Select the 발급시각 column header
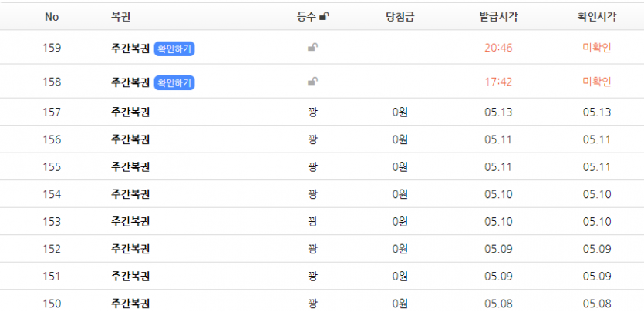Screen dimensions: 644x312 [x=498, y=17]
